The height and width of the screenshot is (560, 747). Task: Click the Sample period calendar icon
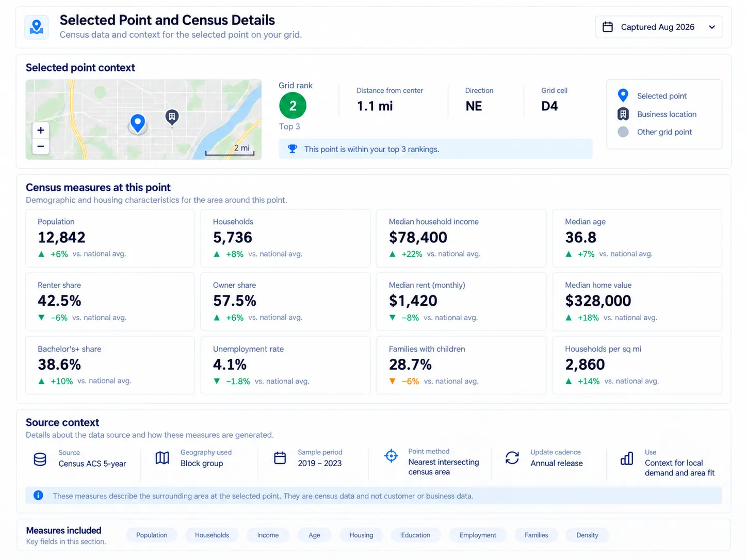click(x=280, y=458)
